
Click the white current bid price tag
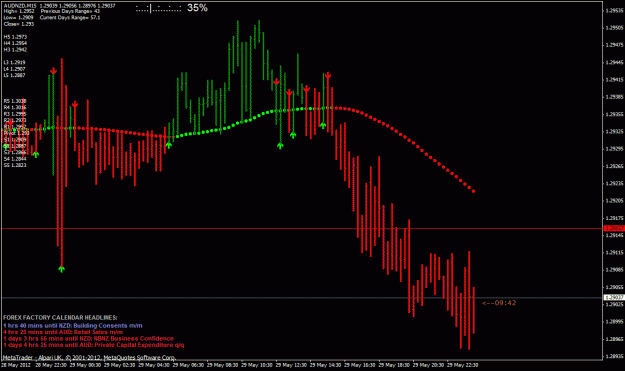coord(614,297)
